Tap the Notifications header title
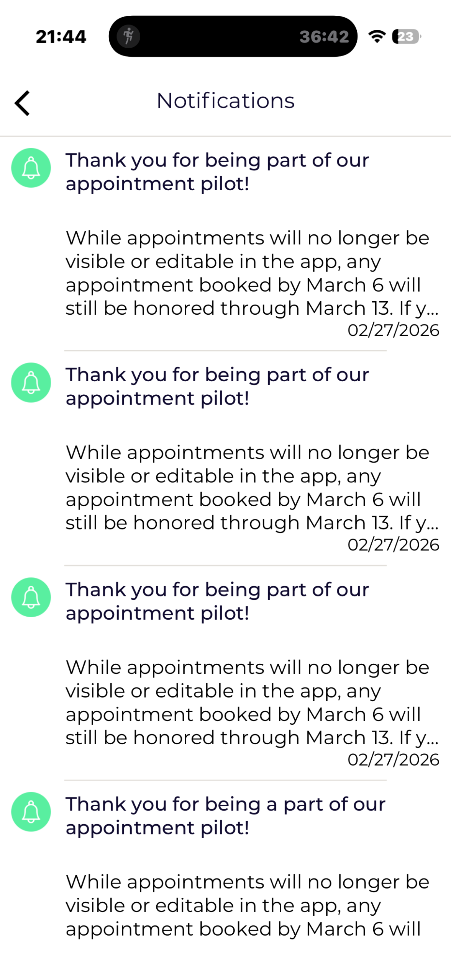This screenshot has height=980, width=451. [x=225, y=101]
